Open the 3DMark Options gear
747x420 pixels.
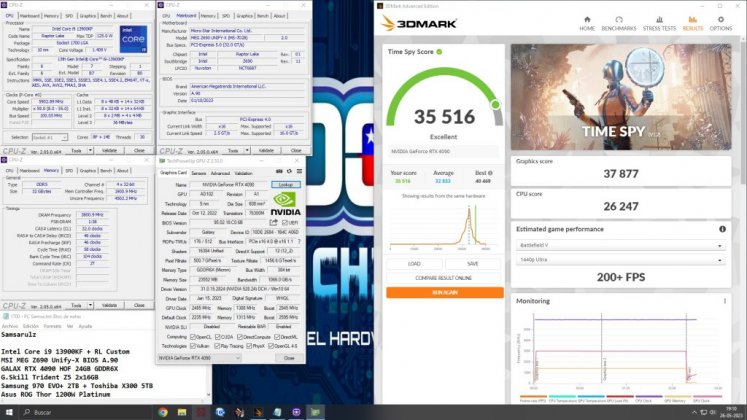click(x=721, y=23)
